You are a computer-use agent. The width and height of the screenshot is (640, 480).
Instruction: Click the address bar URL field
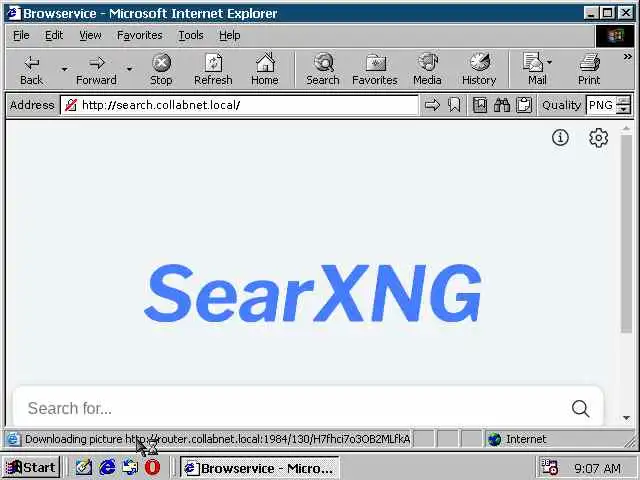tap(239, 105)
